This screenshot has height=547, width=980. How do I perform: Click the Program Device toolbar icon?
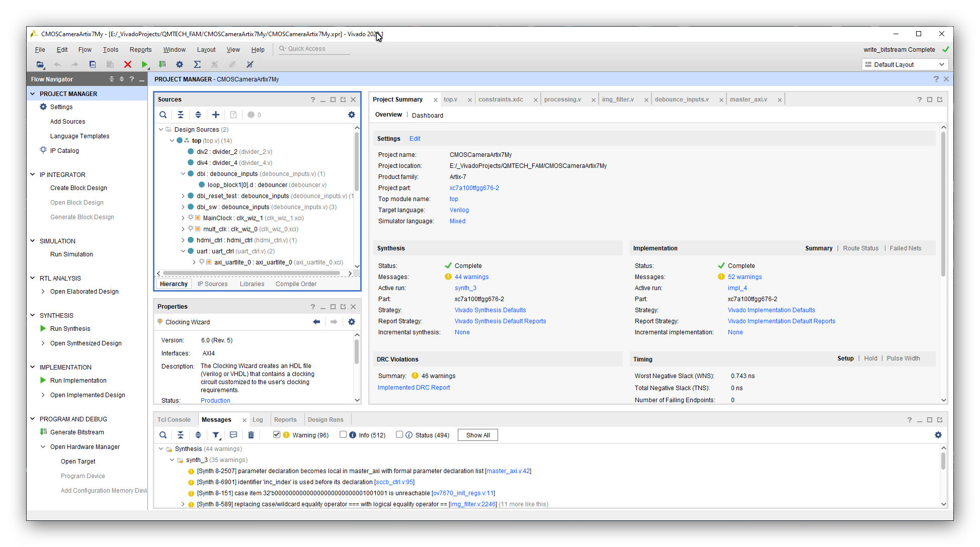pos(162,64)
